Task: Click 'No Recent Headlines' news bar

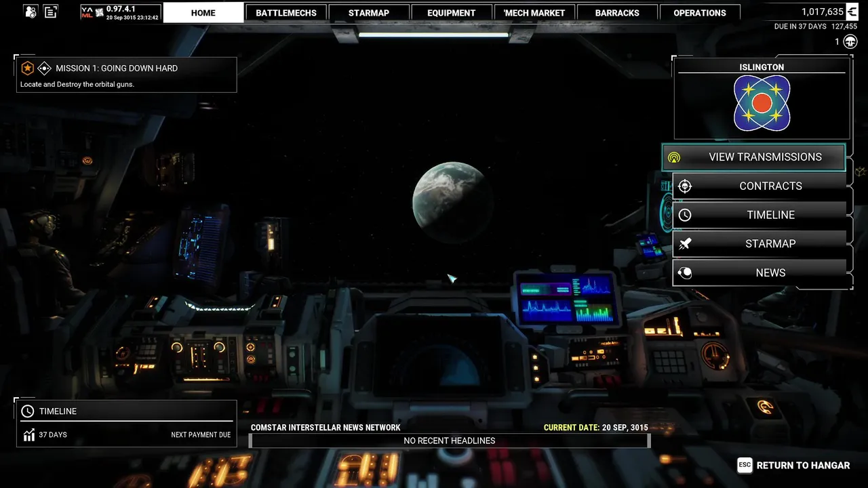Action: [x=450, y=441]
